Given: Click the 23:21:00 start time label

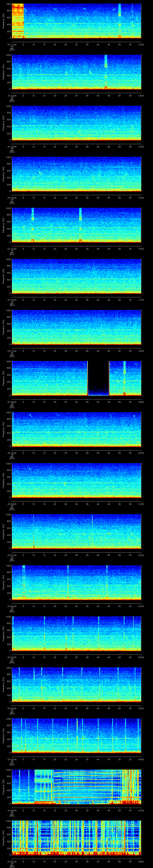Looking at the screenshot, I should coord(12,555).
